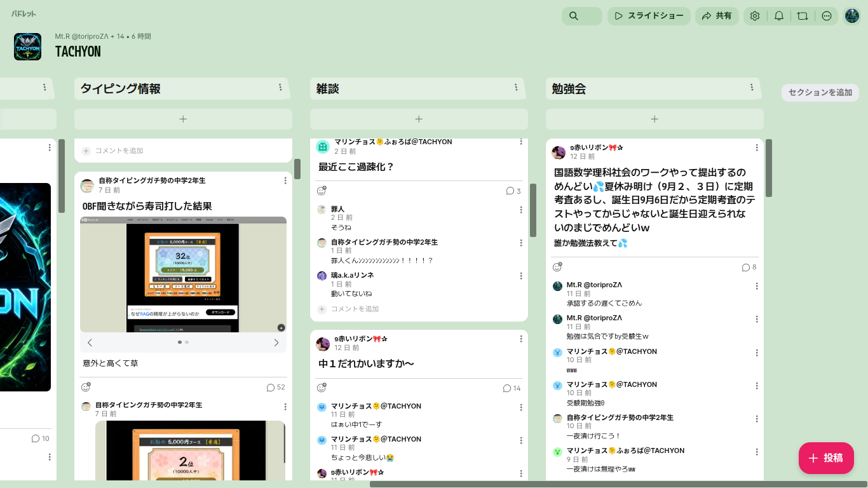Show next image in the 寿司打 carousel
868x488 pixels.
(276, 342)
